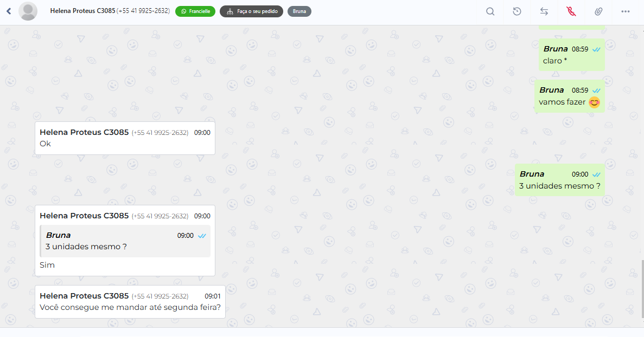Image resolution: width=644 pixels, height=337 pixels.
Task: Click the attachment paperclip icon
Action: pos(598,11)
